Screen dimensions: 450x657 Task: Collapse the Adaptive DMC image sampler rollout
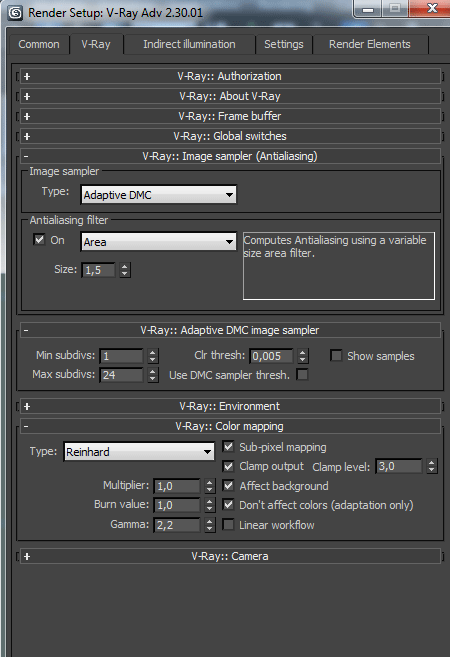coord(230,330)
